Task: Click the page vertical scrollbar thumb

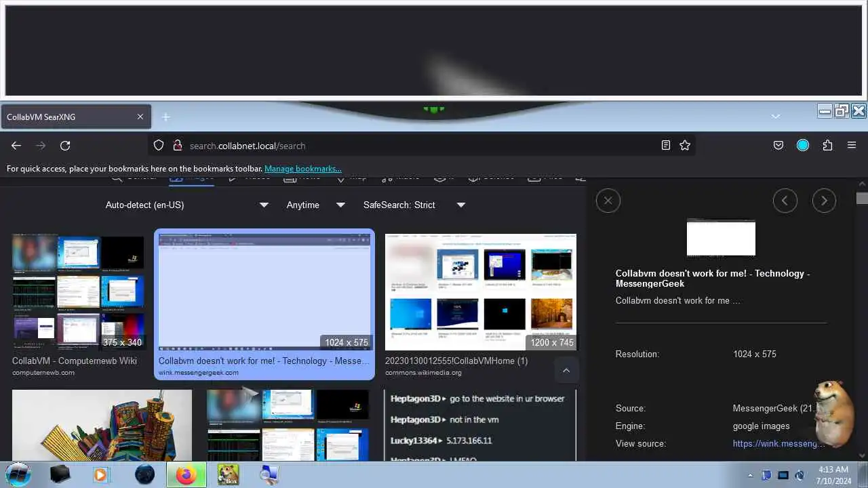Action: point(862,198)
